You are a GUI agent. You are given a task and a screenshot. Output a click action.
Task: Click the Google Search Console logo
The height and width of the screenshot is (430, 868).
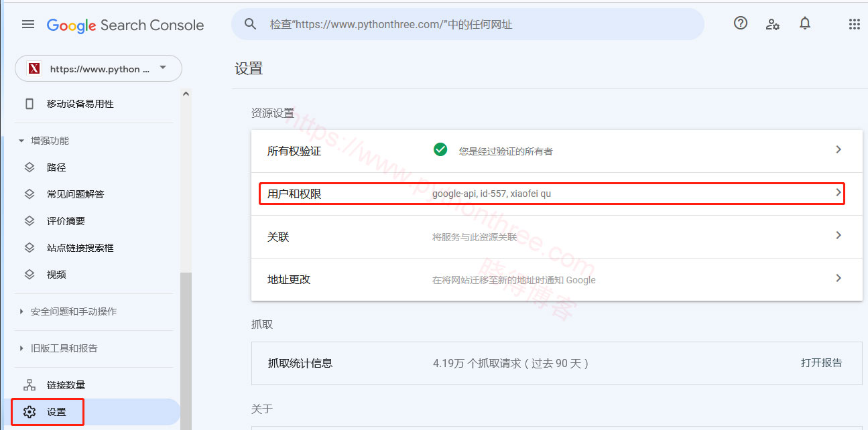pos(125,25)
